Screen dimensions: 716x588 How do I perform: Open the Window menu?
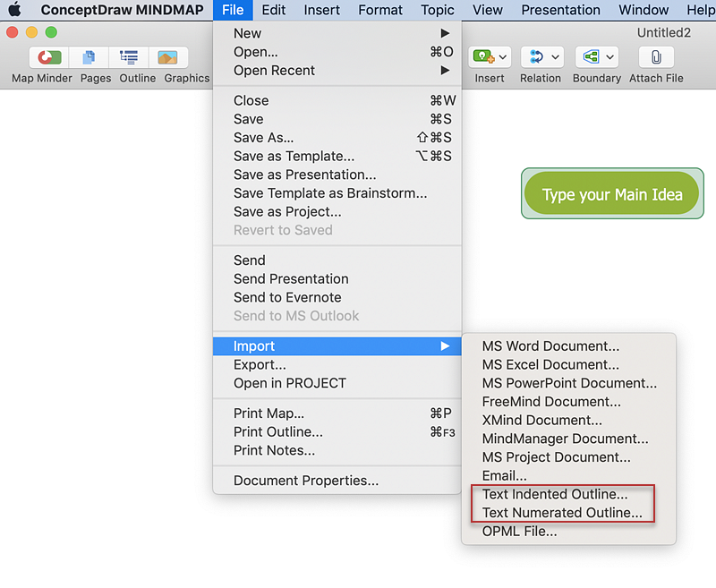click(644, 10)
